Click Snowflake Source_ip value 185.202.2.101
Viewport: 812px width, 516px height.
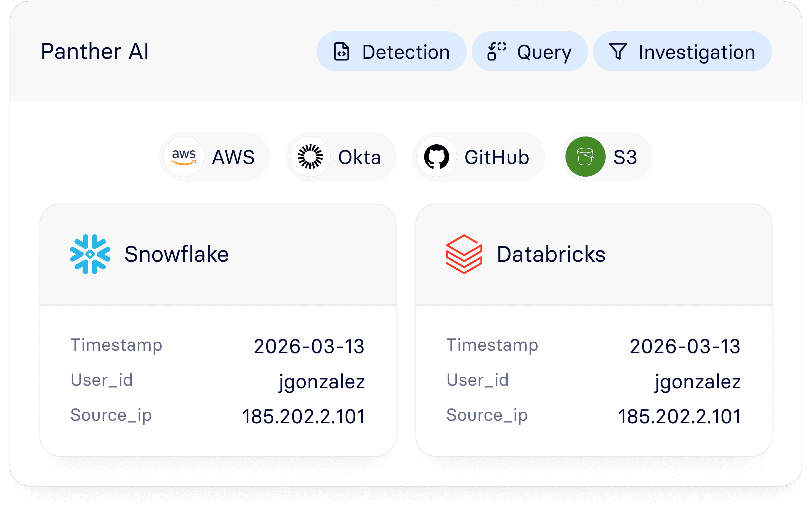click(x=304, y=416)
